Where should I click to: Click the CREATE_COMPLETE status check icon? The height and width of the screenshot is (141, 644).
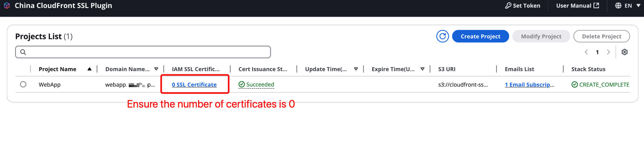pyautogui.click(x=575, y=84)
